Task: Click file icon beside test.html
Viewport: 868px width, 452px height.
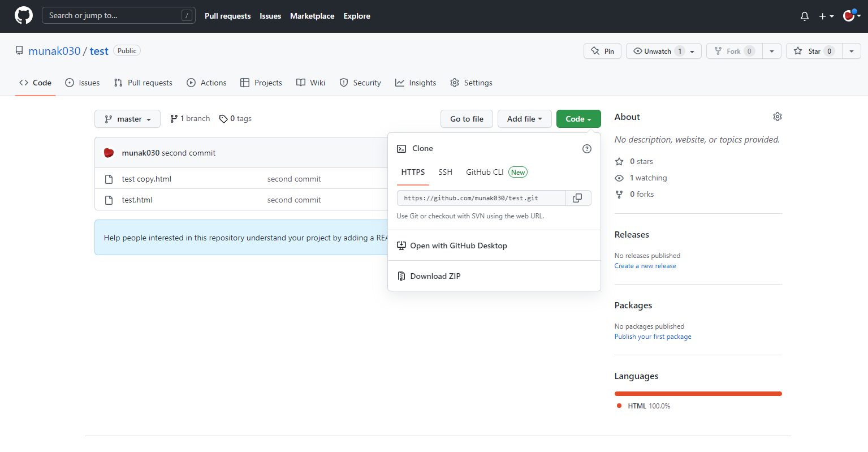Action: 109,200
